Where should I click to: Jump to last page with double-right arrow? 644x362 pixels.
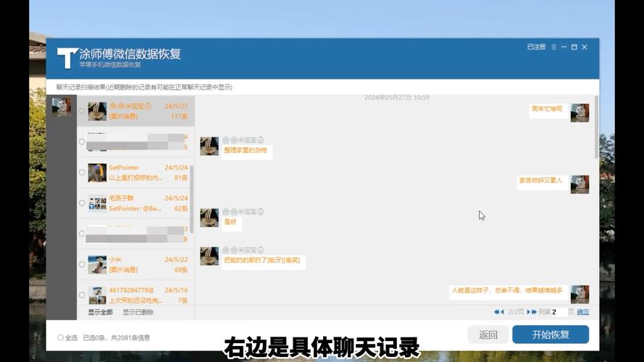pyautogui.click(x=534, y=312)
